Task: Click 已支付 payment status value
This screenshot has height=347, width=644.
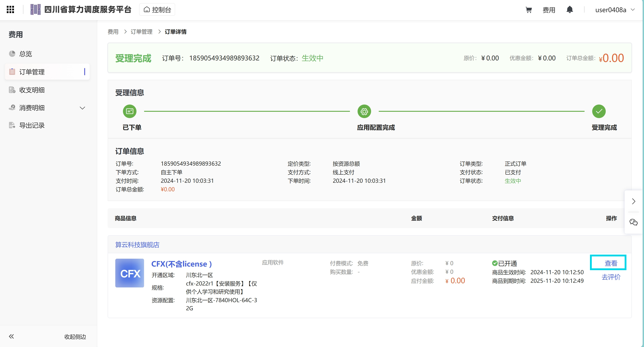Action: 513,172
